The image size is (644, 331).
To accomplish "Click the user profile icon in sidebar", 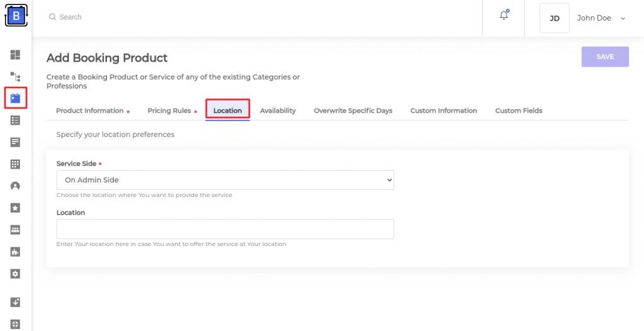I will 16,186.
